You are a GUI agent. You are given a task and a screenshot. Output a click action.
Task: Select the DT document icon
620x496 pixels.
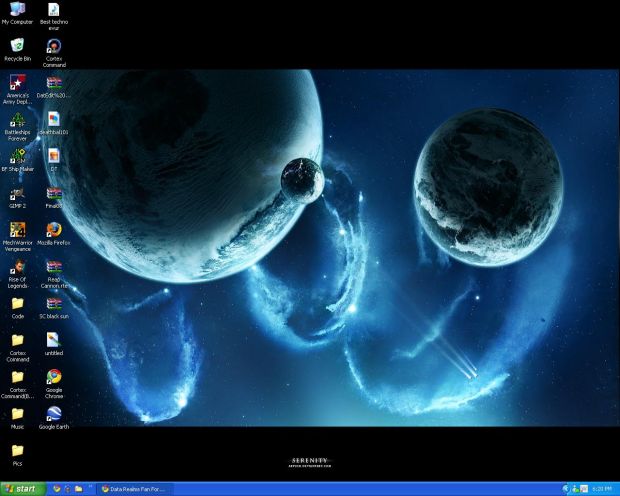pos(54,160)
